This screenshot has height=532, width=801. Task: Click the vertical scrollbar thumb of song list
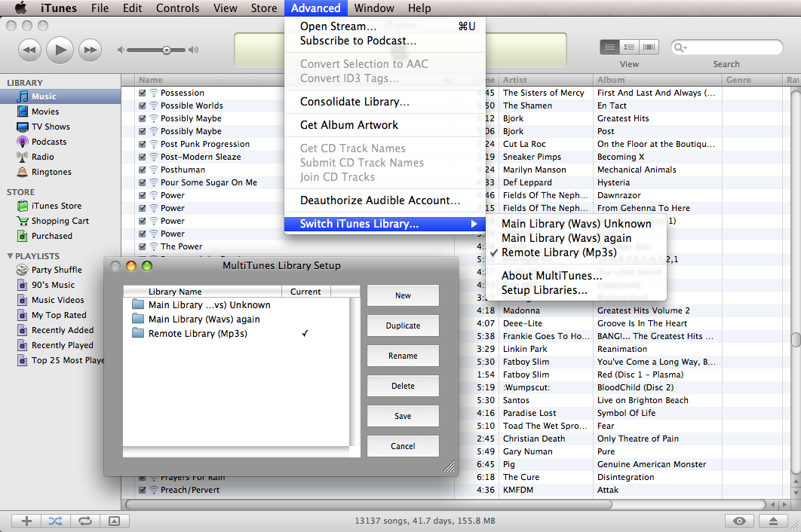tap(796, 340)
